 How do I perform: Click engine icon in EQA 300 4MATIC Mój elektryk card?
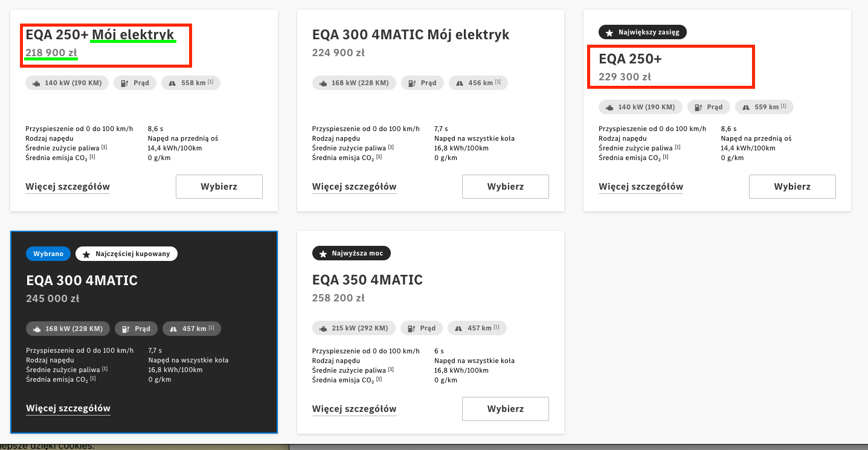pyautogui.click(x=323, y=83)
